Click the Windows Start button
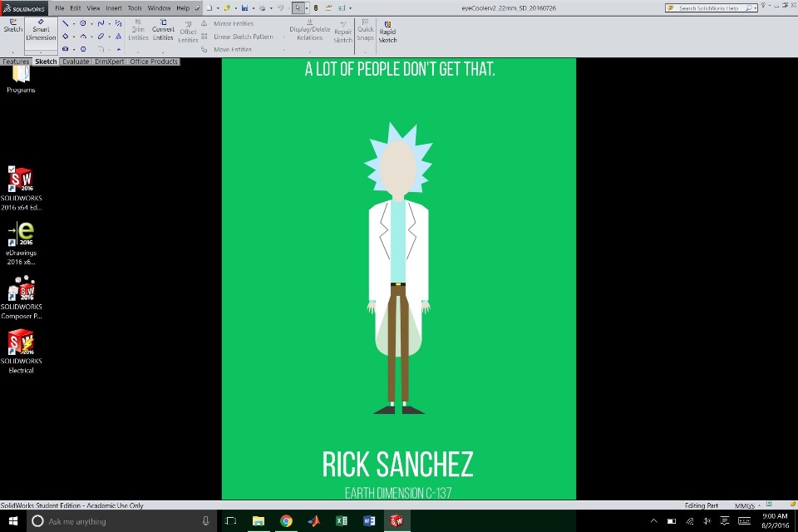Viewport: 798px width, 532px height. point(13,521)
